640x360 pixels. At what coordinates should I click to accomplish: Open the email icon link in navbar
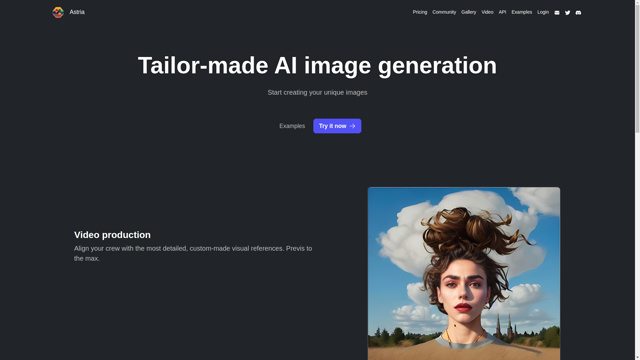[557, 13]
